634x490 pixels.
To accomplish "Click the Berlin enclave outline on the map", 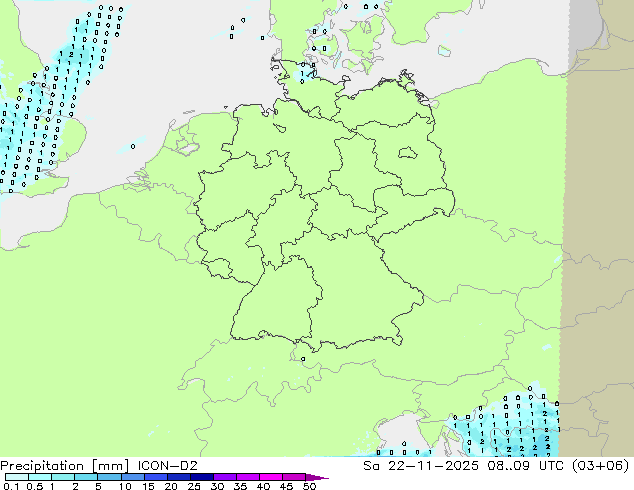I will tap(407, 152).
